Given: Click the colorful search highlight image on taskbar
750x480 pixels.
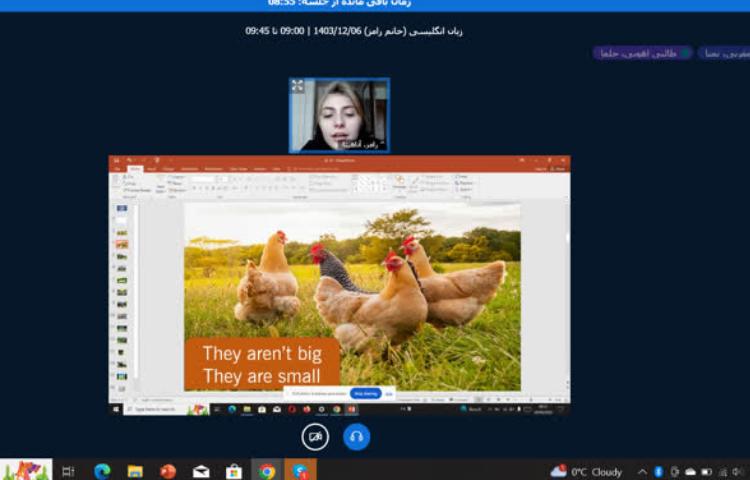Looking at the screenshot, I should 26,470.
